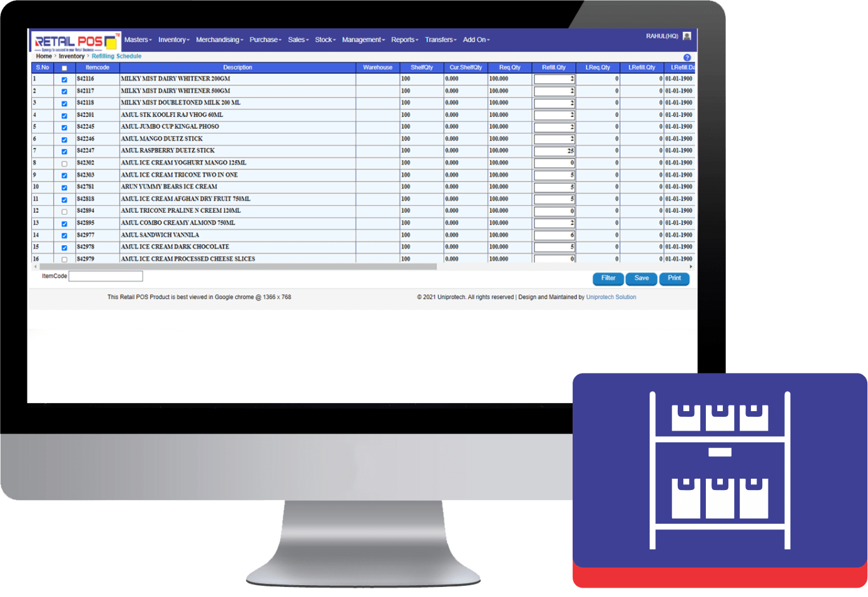Click Refill Qty field for 842116
868x597 pixels.
click(x=554, y=79)
